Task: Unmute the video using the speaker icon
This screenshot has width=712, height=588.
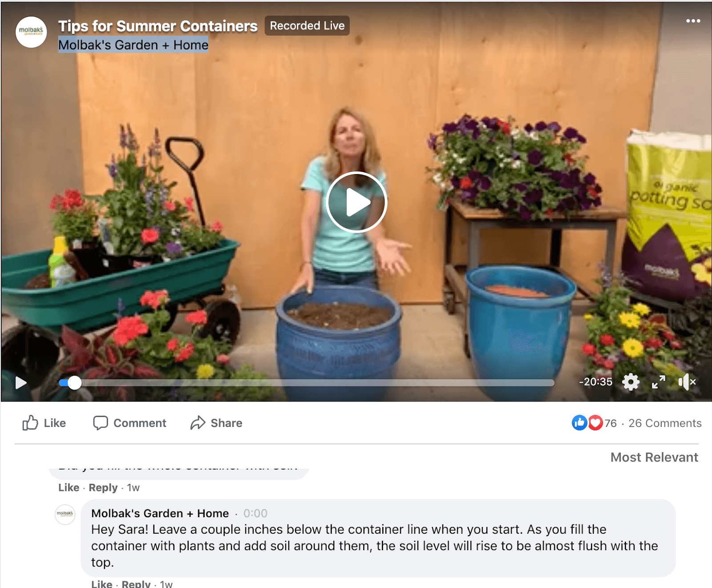Action: pos(687,382)
